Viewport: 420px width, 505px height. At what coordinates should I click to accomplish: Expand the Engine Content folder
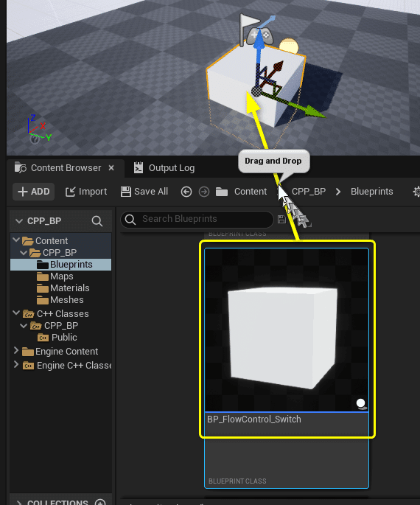coord(15,350)
